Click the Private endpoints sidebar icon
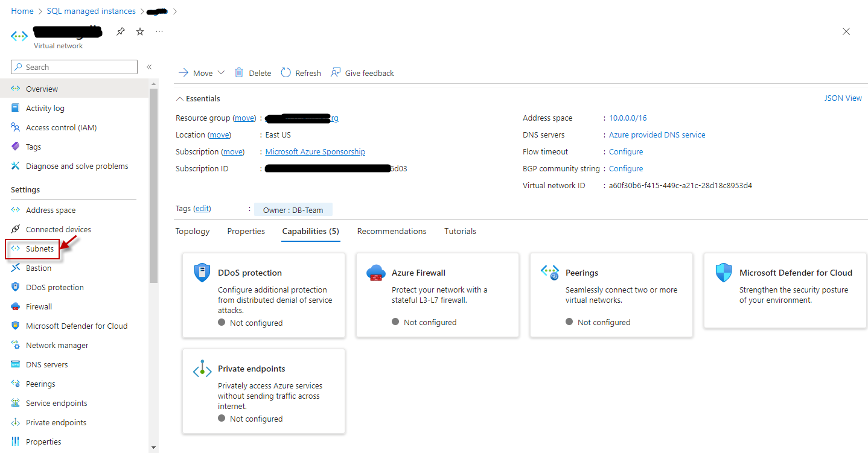 coord(16,422)
